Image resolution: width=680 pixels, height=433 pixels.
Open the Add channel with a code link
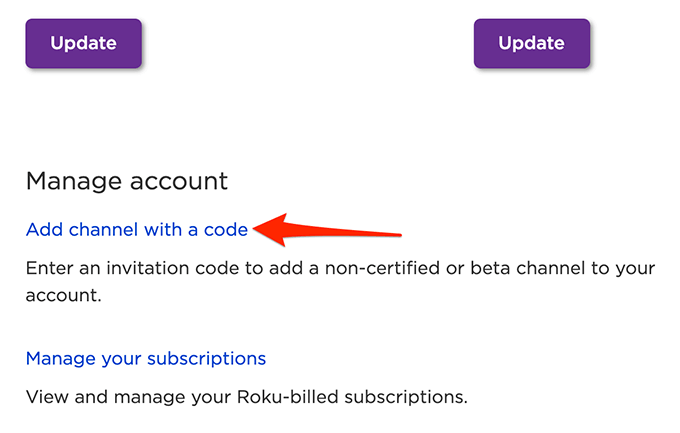[136, 230]
